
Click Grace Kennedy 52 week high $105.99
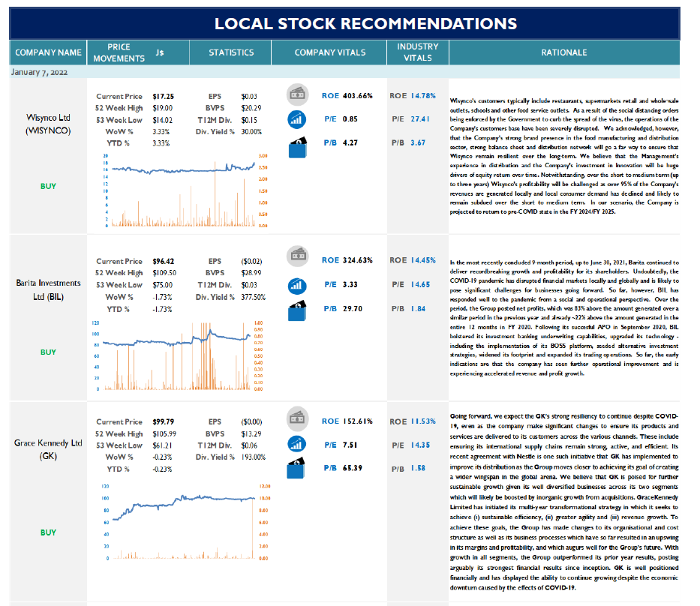tap(164, 433)
